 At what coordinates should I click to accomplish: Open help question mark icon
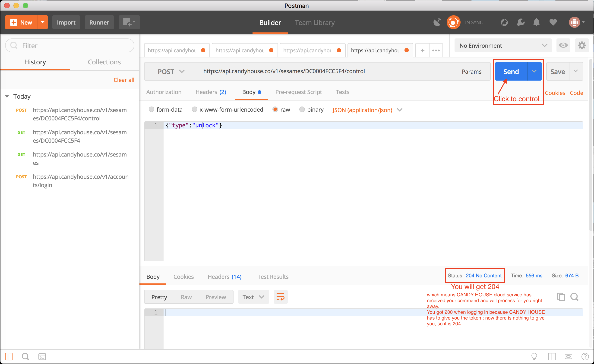pos(585,356)
